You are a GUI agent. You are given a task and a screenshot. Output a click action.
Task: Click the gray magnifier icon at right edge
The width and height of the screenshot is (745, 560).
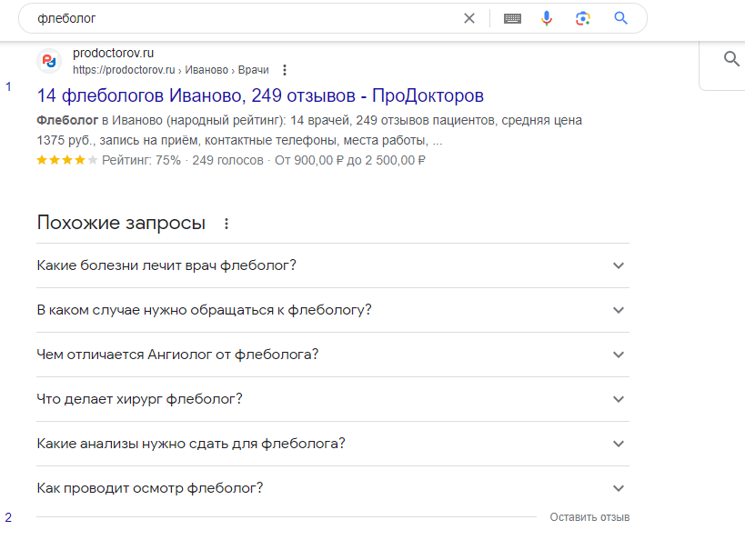click(731, 59)
